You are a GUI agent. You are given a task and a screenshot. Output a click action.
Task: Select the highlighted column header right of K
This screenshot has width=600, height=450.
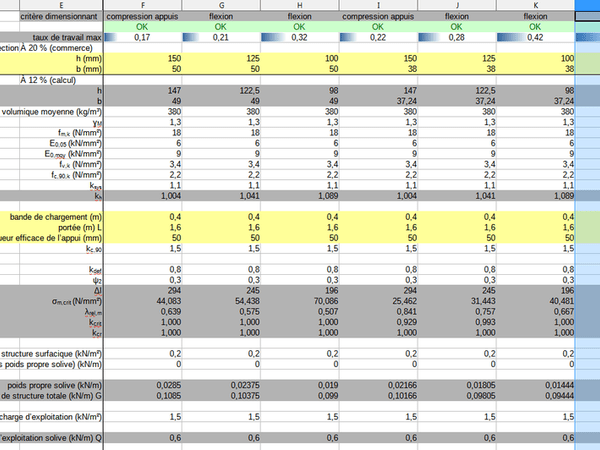[x=587, y=5]
